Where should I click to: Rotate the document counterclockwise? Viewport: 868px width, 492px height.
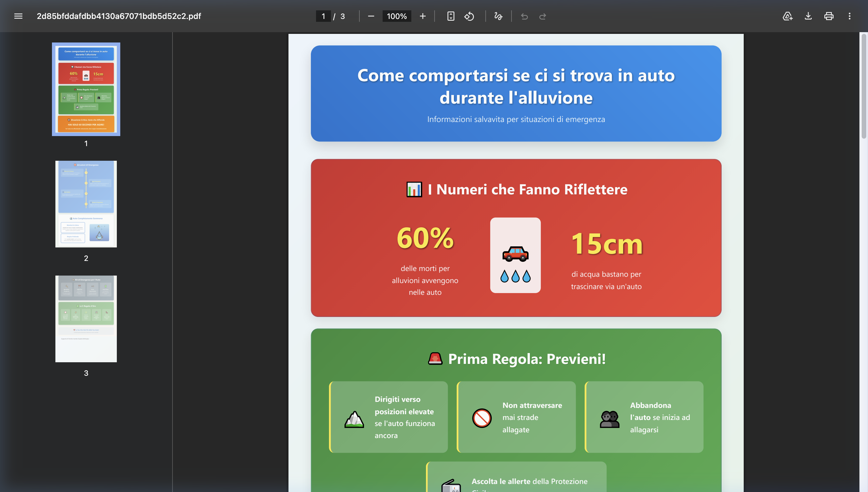point(469,16)
